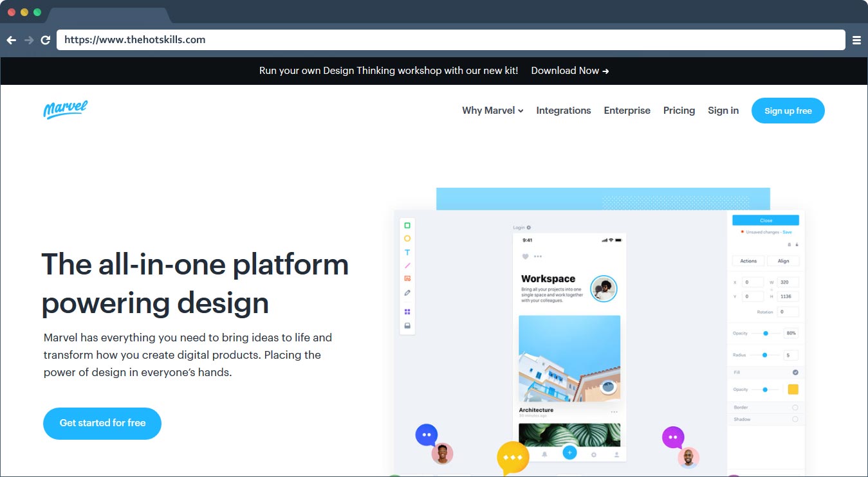Open the Pricing menu item
868x477 pixels.
pyautogui.click(x=679, y=111)
